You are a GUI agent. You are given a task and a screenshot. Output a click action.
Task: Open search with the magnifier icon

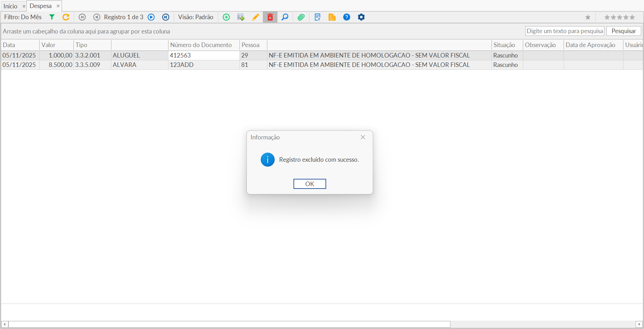pyautogui.click(x=285, y=17)
